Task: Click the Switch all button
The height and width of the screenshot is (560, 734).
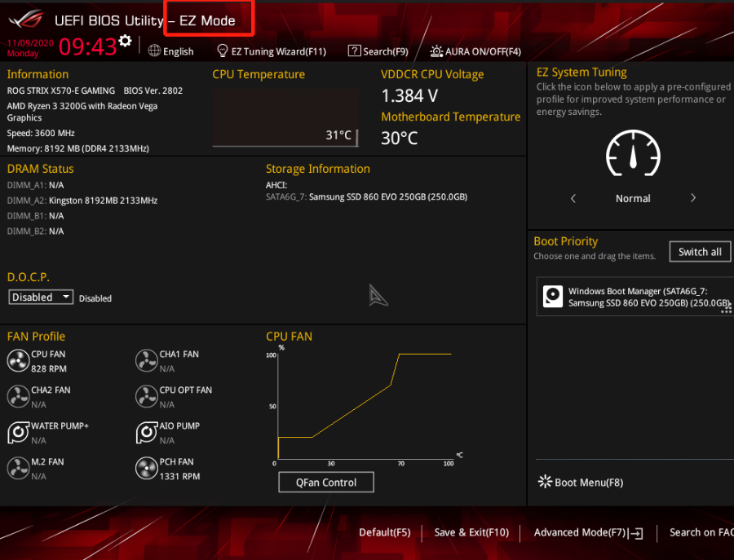Action: coord(700,252)
